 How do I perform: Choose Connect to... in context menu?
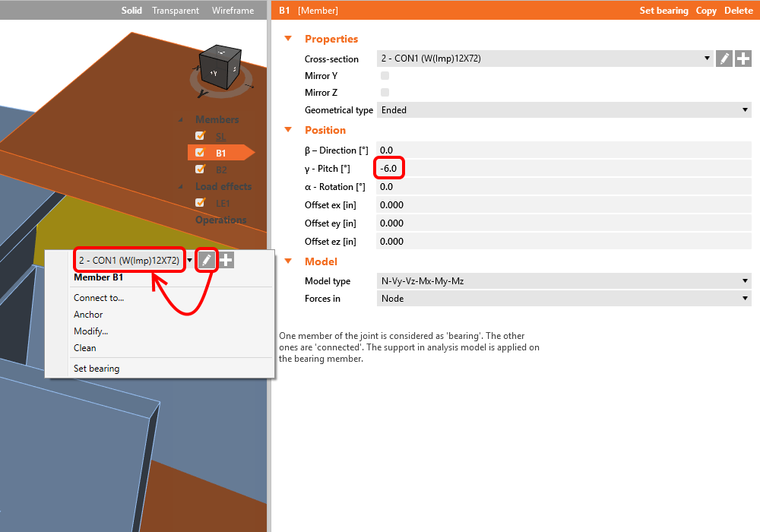coord(99,298)
